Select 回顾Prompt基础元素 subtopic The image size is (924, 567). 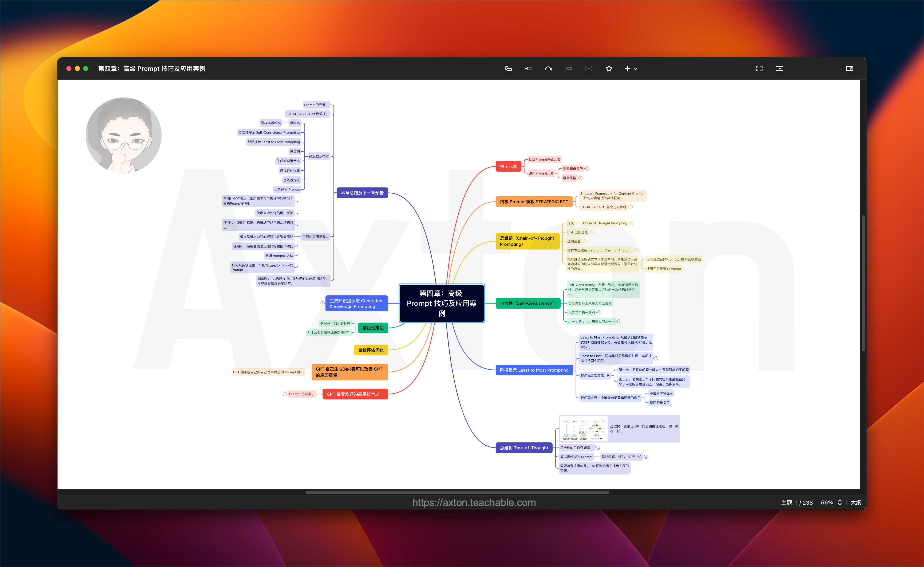point(545,160)
